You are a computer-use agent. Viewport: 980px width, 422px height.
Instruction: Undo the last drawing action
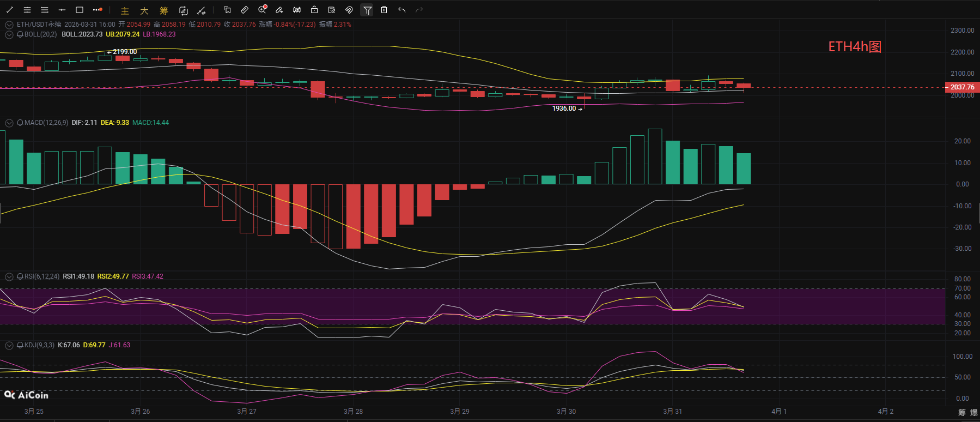click(401, 10)
